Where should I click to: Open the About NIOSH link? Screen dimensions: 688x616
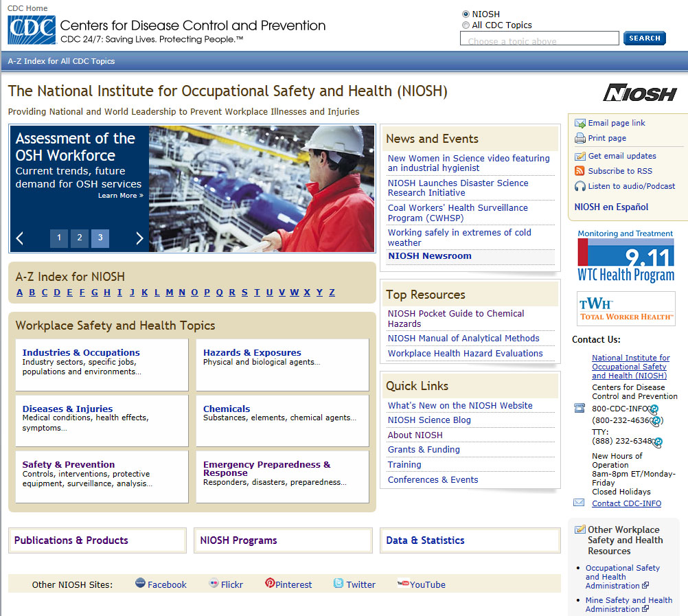415,435
